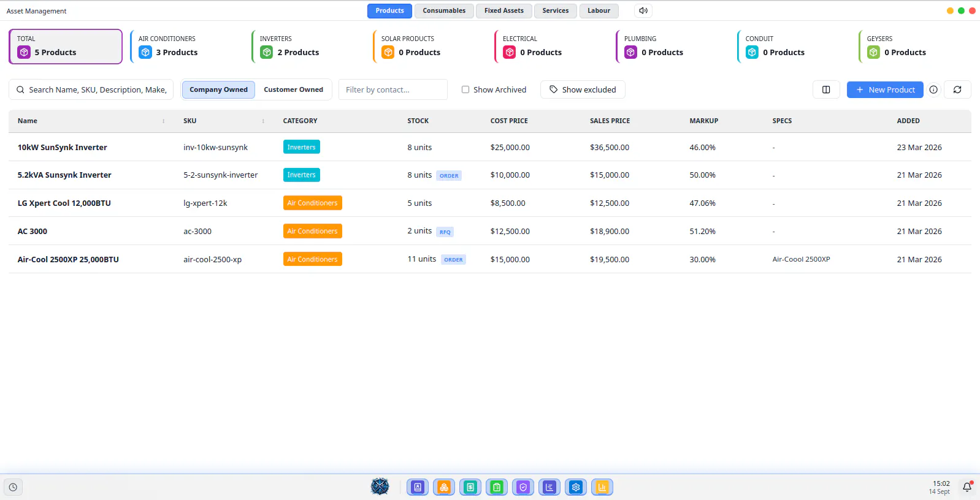Image resolution: width=980 pixels, height=500 pixels.
Task: Refresh the product list
Action: click(957, 89)
